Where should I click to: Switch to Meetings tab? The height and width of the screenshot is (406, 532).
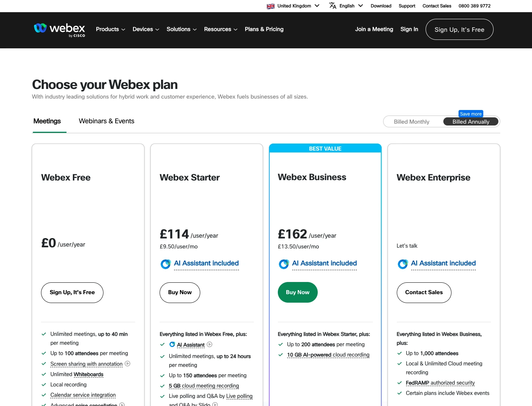(47, 121)
